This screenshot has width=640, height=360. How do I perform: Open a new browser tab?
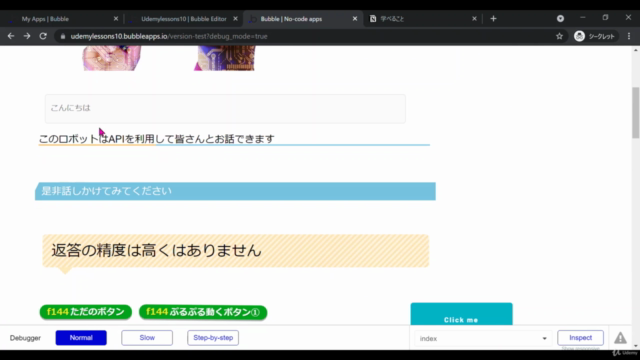[x=493, y=18]
